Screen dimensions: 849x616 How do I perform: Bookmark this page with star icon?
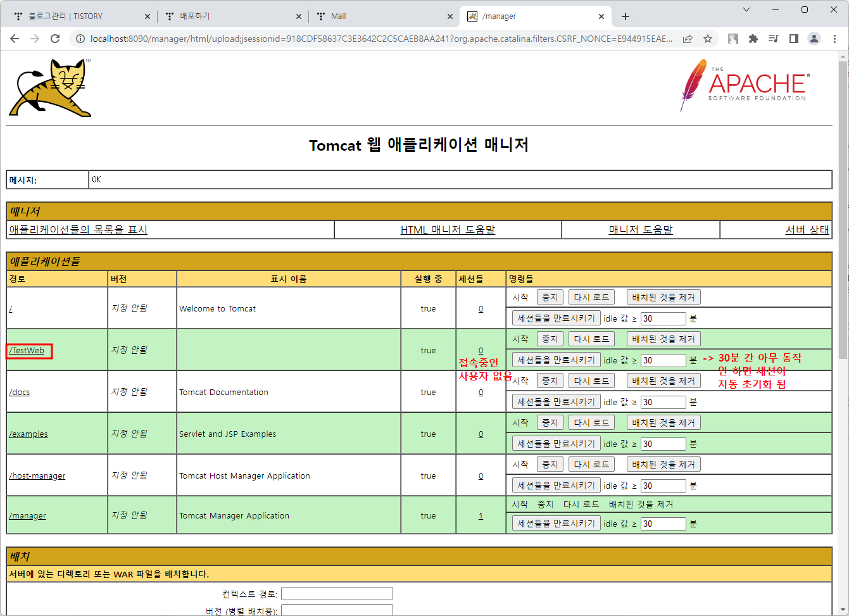click(708, 39)
